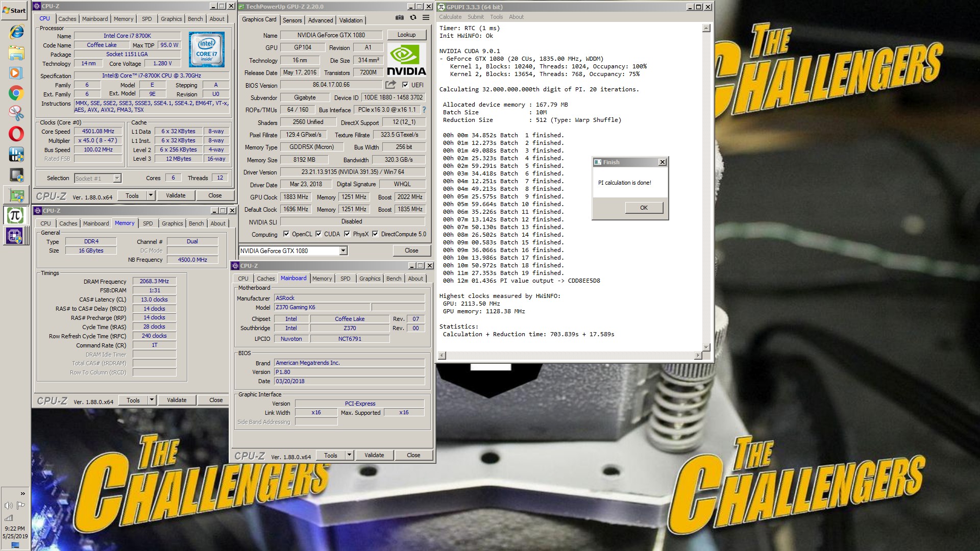Click Validate button in top CPU-Z window
Screen dimensions: 980x551
click(176, 195)
